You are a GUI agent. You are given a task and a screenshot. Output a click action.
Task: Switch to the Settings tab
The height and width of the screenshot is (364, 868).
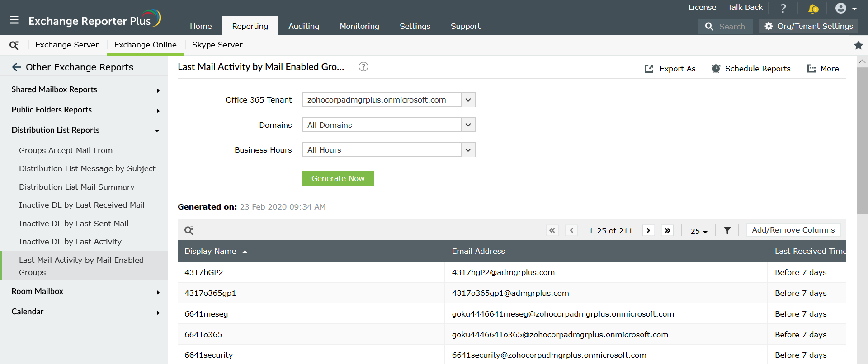pyautogui.click(x=415, y=26)
